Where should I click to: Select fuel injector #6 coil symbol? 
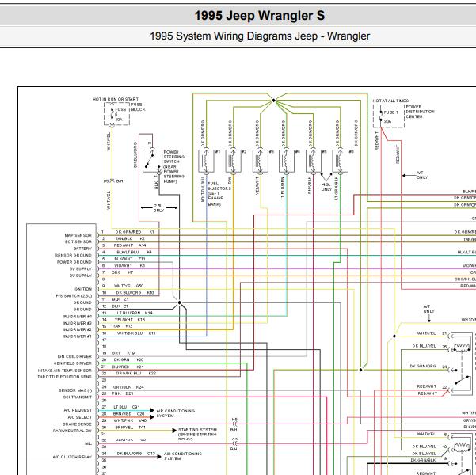341,161
